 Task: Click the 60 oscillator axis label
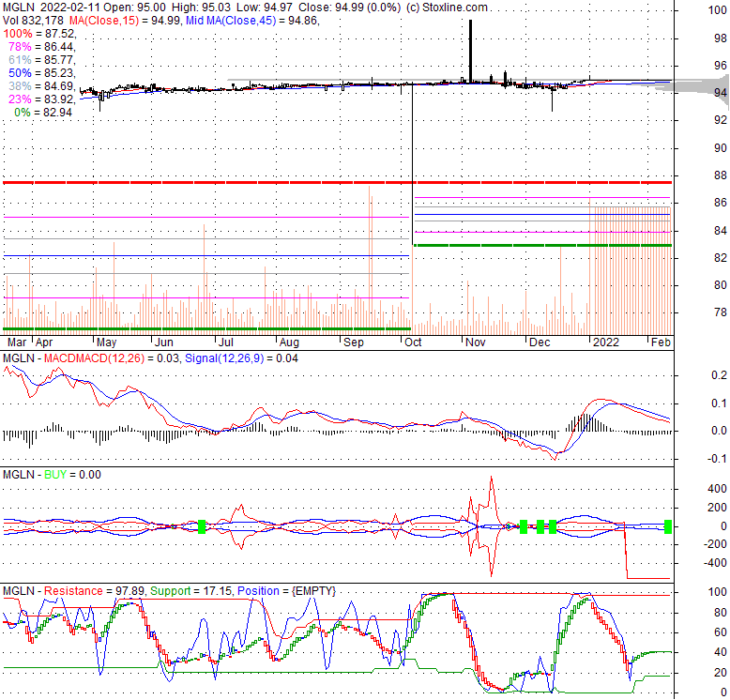[721, 632]
